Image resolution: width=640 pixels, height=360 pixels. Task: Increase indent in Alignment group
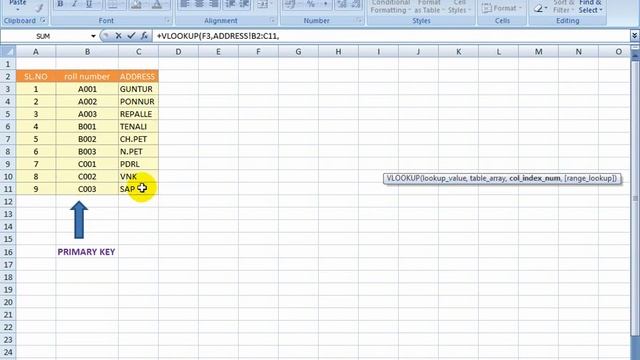tap(244, 4)
